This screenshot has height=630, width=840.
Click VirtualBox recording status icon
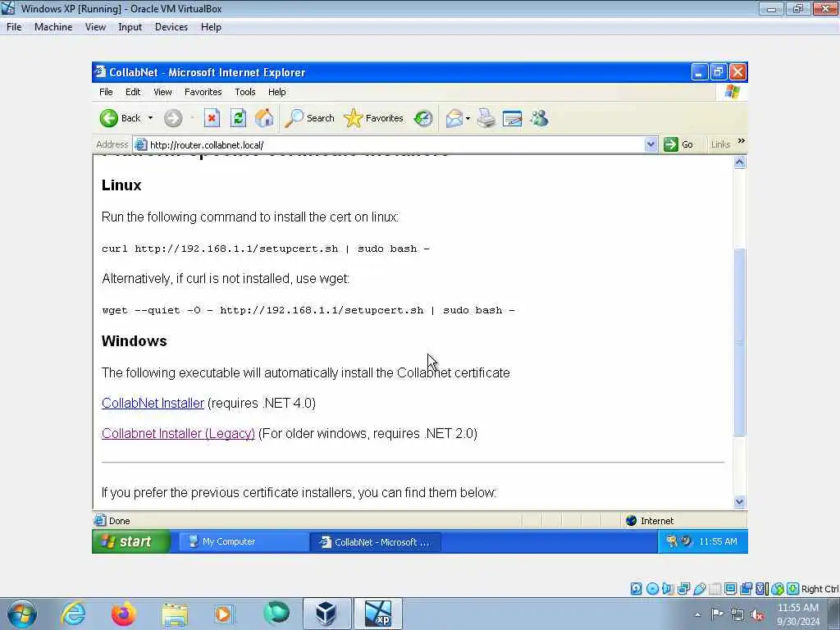tap(746, 589)
